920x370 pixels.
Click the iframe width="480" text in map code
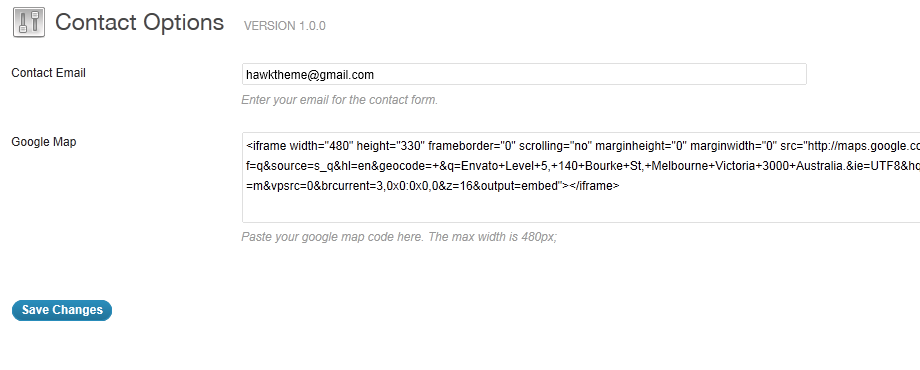pos(299,145)
